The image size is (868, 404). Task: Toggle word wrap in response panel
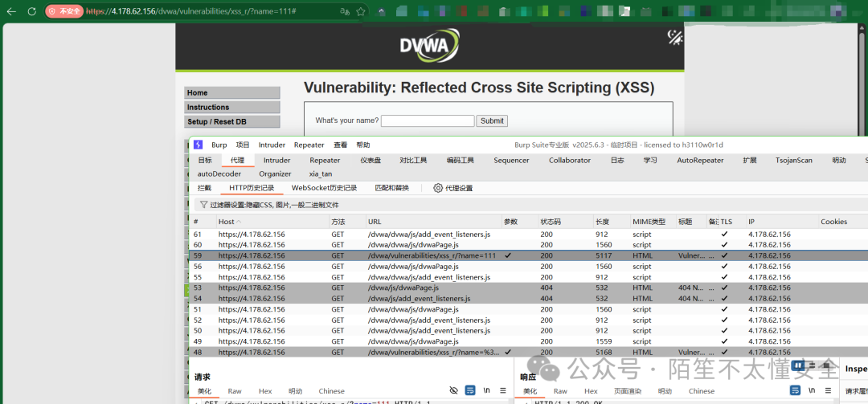pos(795,390)
